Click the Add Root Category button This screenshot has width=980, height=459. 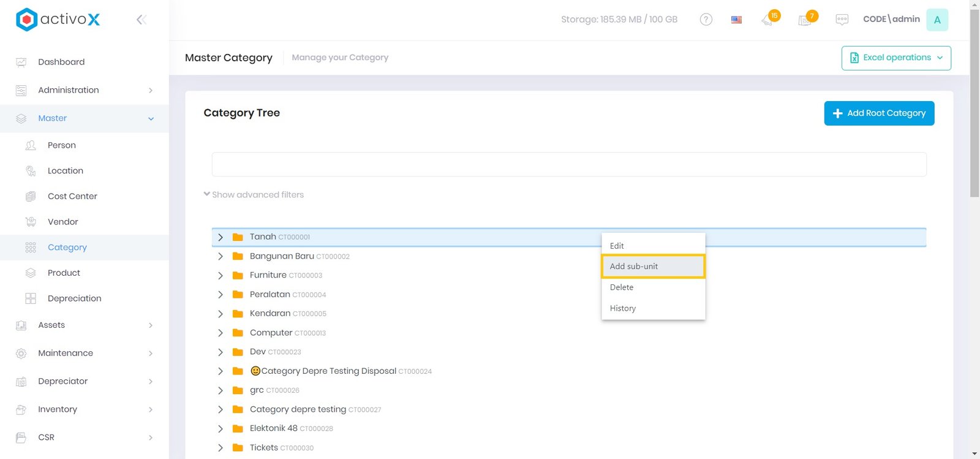pyautogui.click(x=878, y=113)
